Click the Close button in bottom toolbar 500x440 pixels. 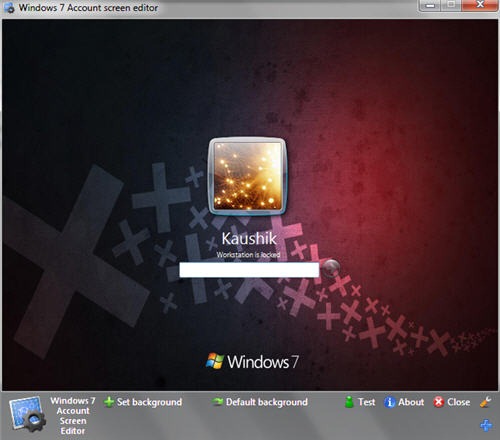(x=452, y=402)
